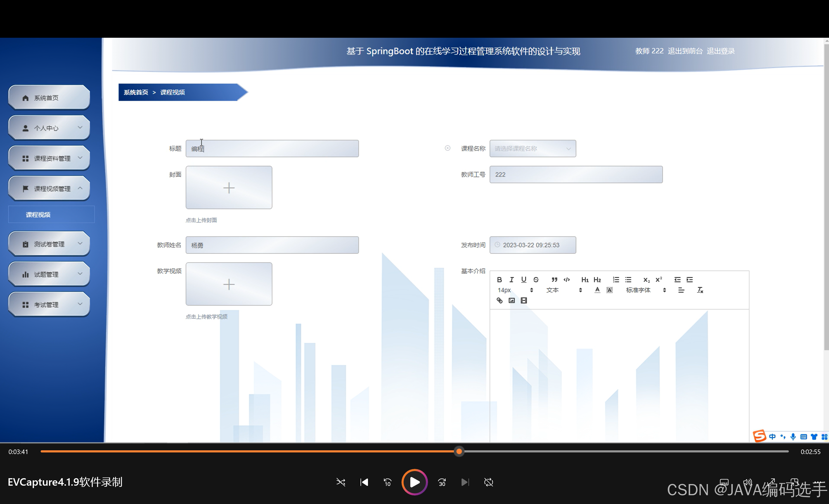Open the text background color picker
The height and width of the screenshot is (504, 829).
click(609, 290)
